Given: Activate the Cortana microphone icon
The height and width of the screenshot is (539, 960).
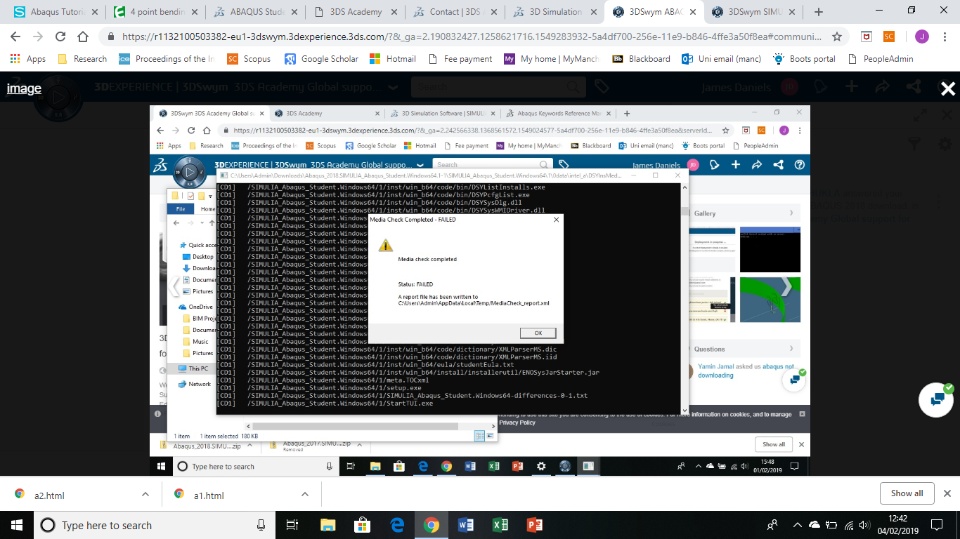Looking at the screenshot, I should pos(261,525).
